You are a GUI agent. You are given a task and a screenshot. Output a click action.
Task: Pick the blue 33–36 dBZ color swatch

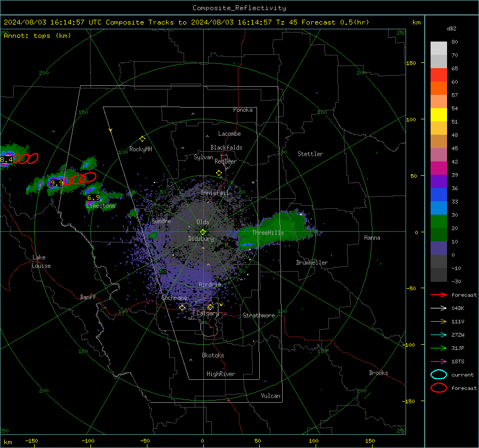click(x=439, y=195)
